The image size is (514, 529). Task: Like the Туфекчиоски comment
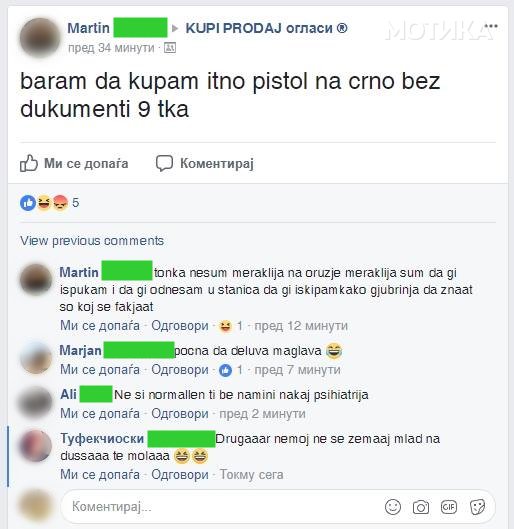[x=100, y=474]
